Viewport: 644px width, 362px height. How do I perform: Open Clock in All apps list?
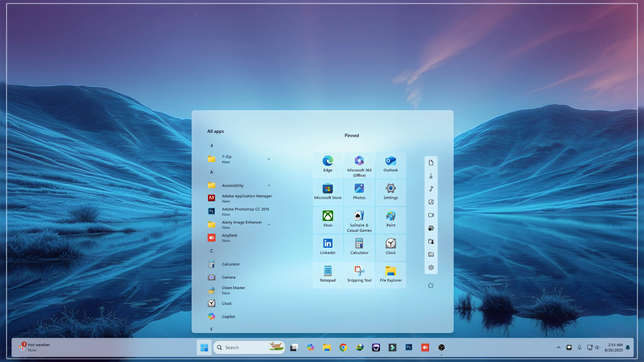tap(240, 303)
